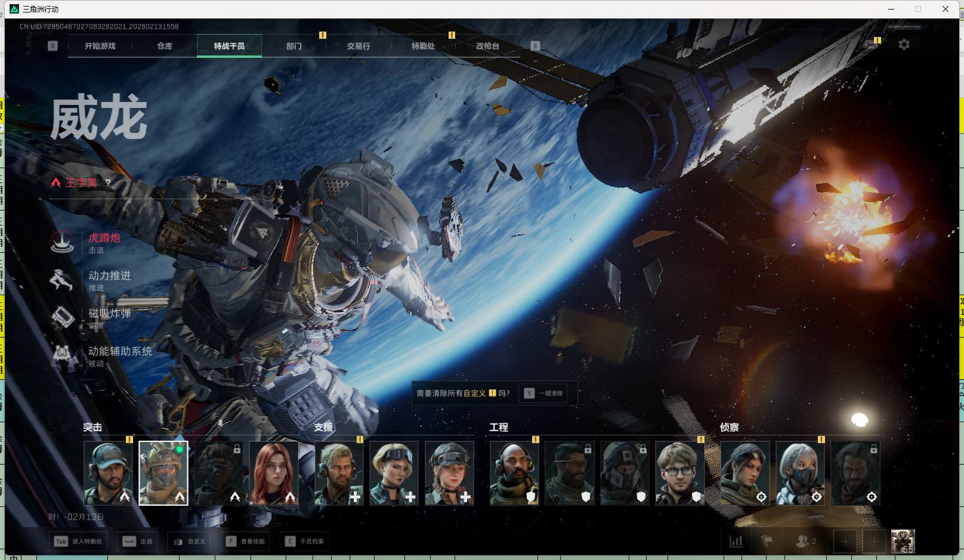
Task: Select the 动力推进 skill icon
Action: pyautogui.click(x=62, y=280)
